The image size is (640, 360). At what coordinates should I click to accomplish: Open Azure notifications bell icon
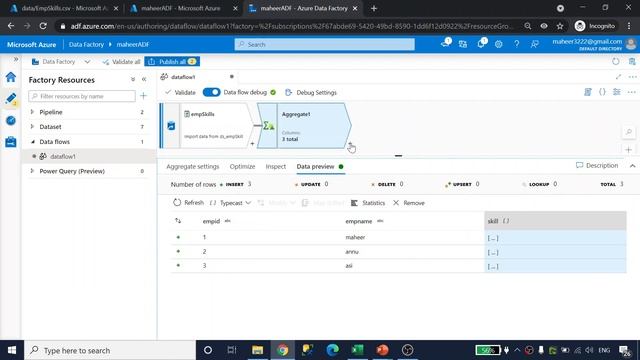coord(481,44)
